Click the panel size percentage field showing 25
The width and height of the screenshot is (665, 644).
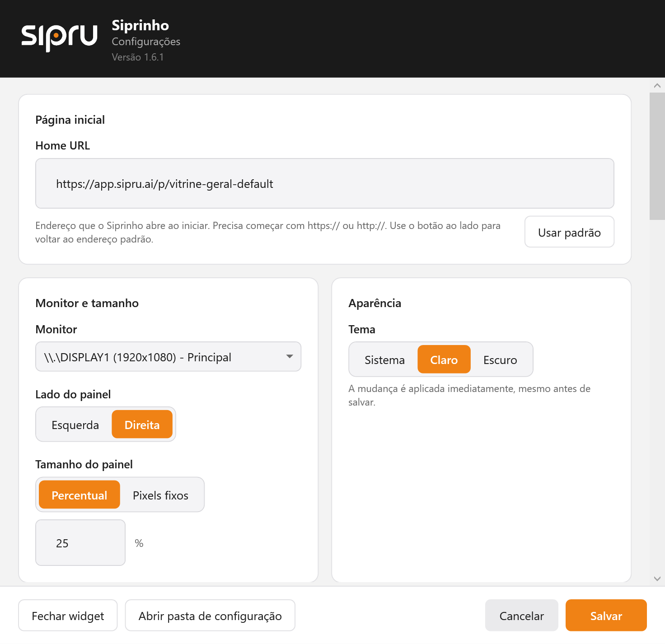[80, 543]
